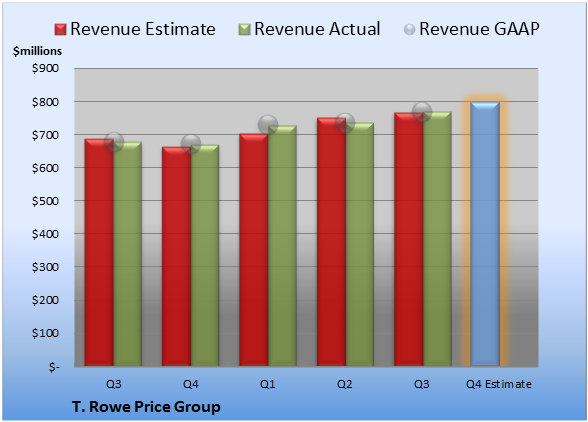588x422 pixels.
Task: Click the "$500" axis value
Action: coord(45,201)
